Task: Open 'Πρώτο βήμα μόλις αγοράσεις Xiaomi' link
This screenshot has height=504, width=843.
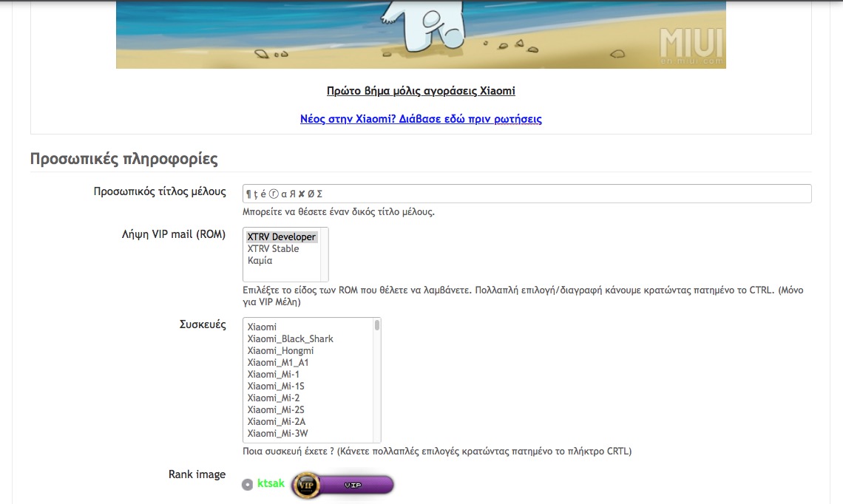Action: 421,91
